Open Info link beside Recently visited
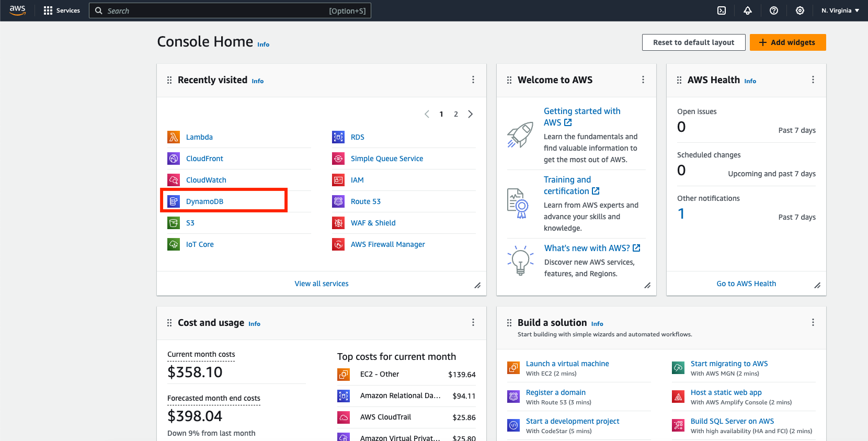This screenshot has height=441, width=868. pyautogui.click(x=258, y=81)
